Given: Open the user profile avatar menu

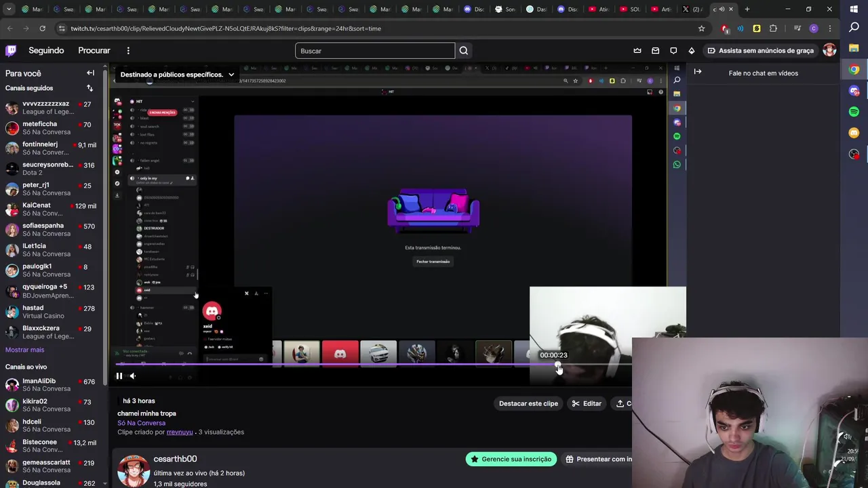Looking at the screenshot, I should click(x=829, y=51).
